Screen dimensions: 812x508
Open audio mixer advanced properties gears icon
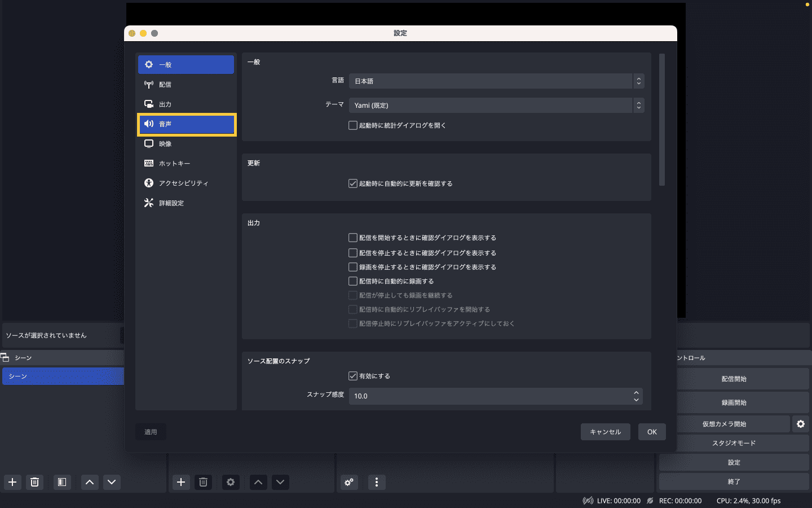350,482
